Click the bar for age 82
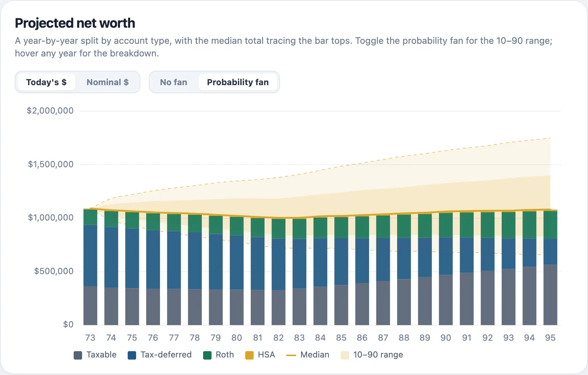This screenshot has width=588, height=375. (279, 272)
